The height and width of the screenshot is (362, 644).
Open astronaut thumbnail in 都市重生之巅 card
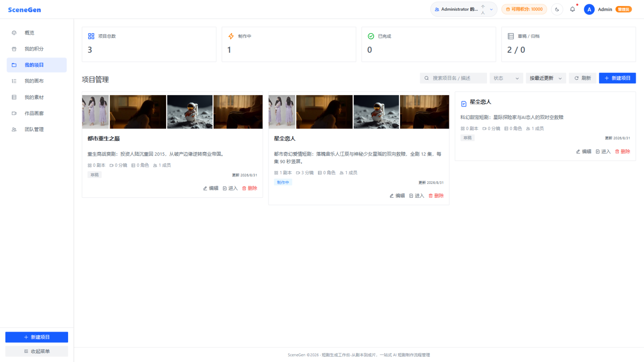tap(190, 112)
